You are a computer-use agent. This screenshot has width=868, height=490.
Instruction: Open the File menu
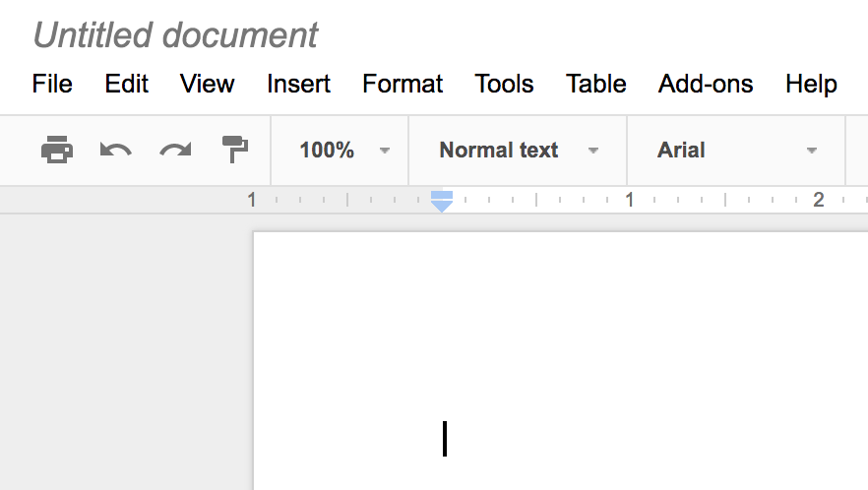point(52,85)
